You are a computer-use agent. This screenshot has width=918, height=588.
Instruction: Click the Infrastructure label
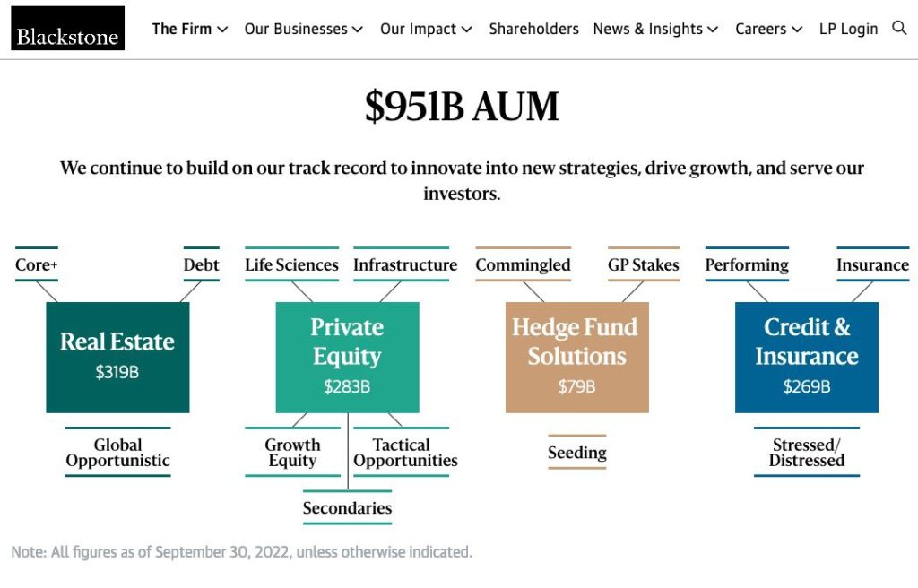point(405,264)
